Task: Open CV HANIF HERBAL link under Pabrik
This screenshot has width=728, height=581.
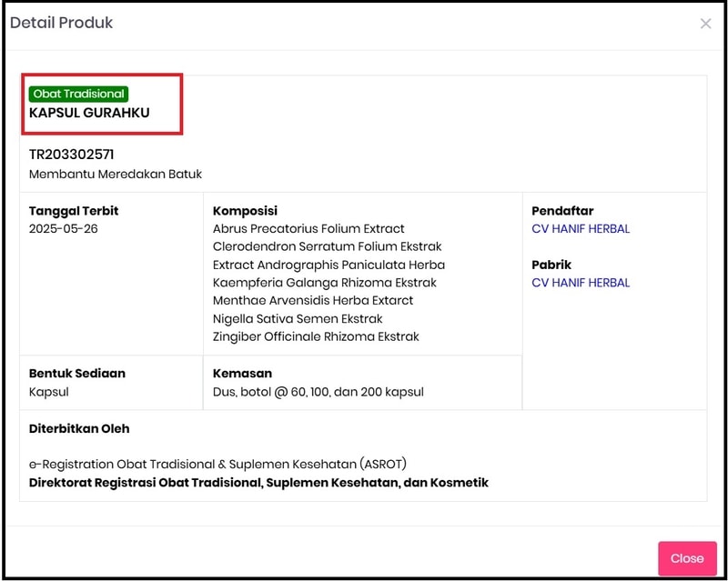Action: (x=581, y=283)
